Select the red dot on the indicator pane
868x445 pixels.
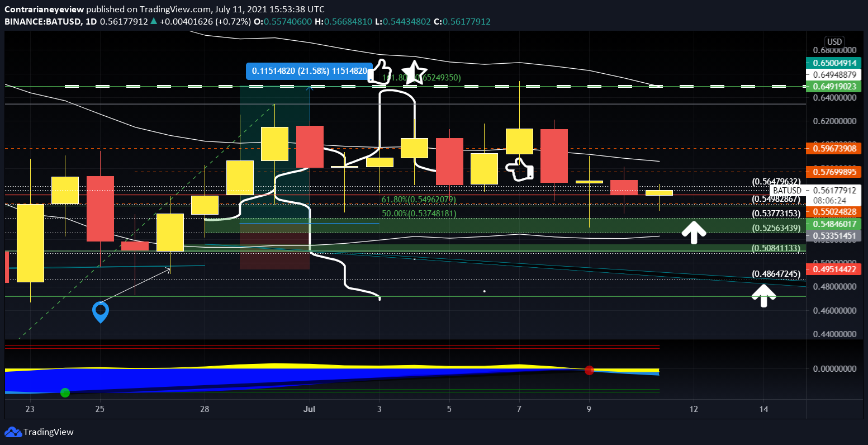(x=589, y=370)
